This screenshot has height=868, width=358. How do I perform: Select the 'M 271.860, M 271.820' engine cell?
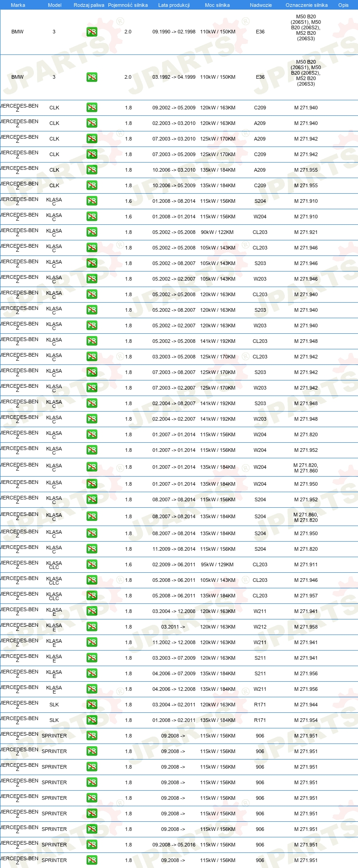[x=306, y=517]
